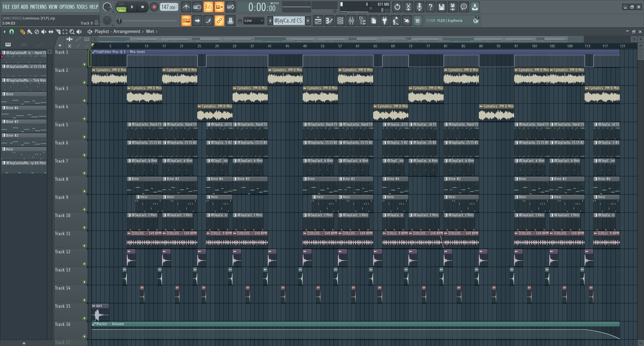
Task: Add new pattern with plus button
Action: (x=308, y=21)
